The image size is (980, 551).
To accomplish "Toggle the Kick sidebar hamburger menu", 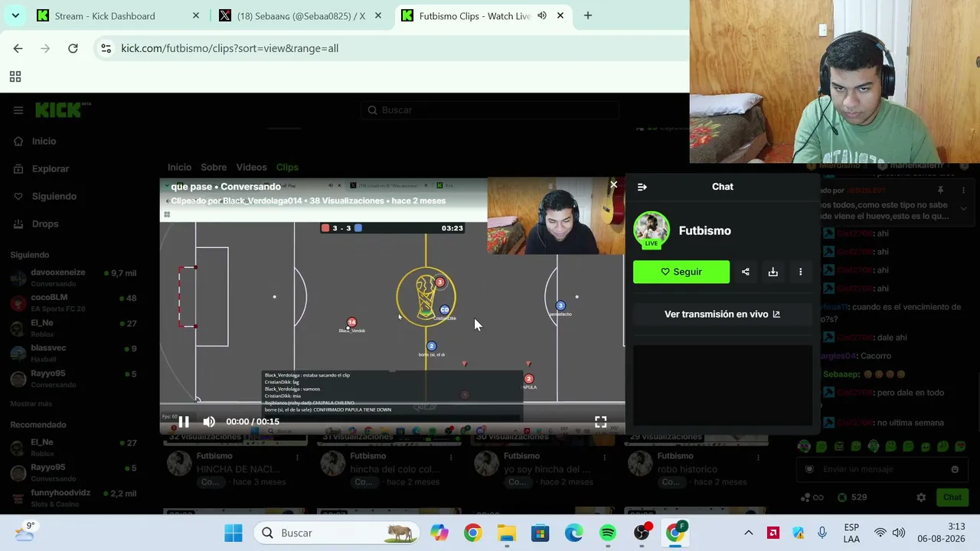I will [x=18, y=110].
